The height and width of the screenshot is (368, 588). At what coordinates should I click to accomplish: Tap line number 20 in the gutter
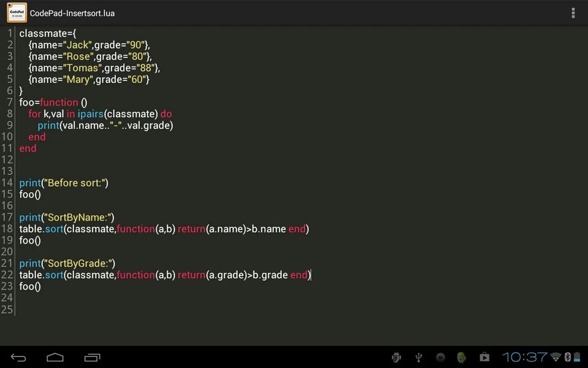coord(7,252)
